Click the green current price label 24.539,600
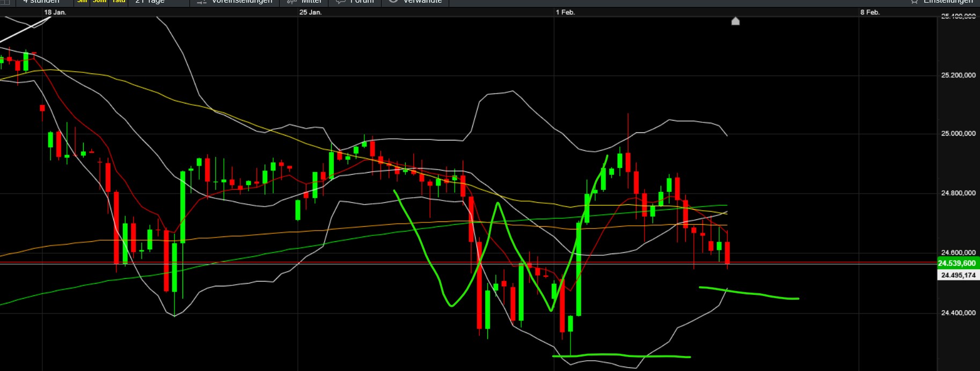 (x=958, y=263)
